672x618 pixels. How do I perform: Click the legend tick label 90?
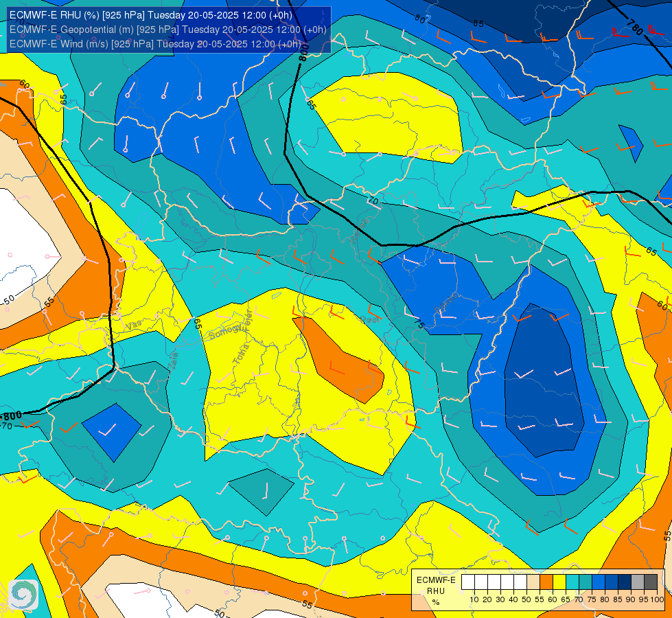[x=631, y=599]
